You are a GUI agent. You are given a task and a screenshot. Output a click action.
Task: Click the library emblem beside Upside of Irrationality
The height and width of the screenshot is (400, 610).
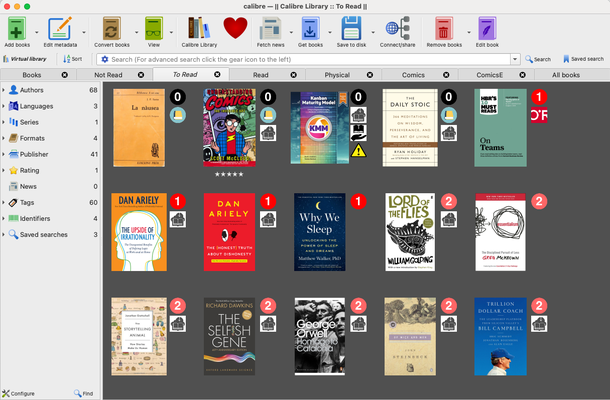(178, 219)
